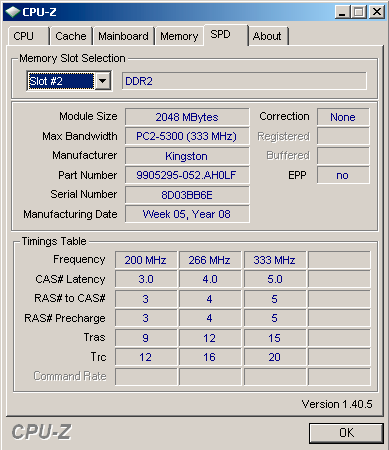Maximize the CPU-Z window

359,12
